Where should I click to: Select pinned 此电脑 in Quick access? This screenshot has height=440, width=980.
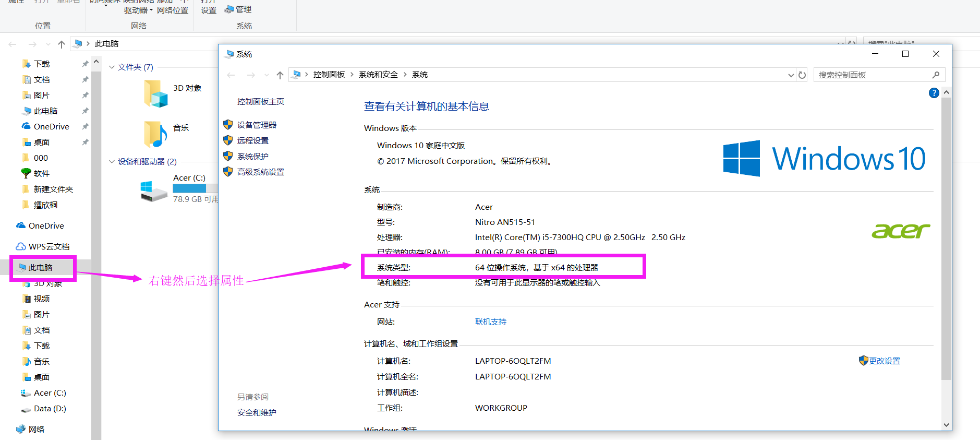point(45,111)
